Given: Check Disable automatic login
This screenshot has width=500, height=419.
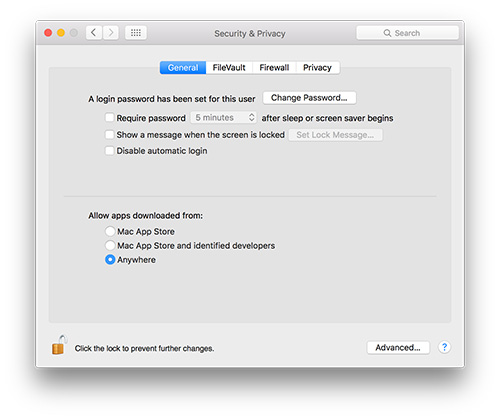Looking at the screenshot, I should coord(109,151).
